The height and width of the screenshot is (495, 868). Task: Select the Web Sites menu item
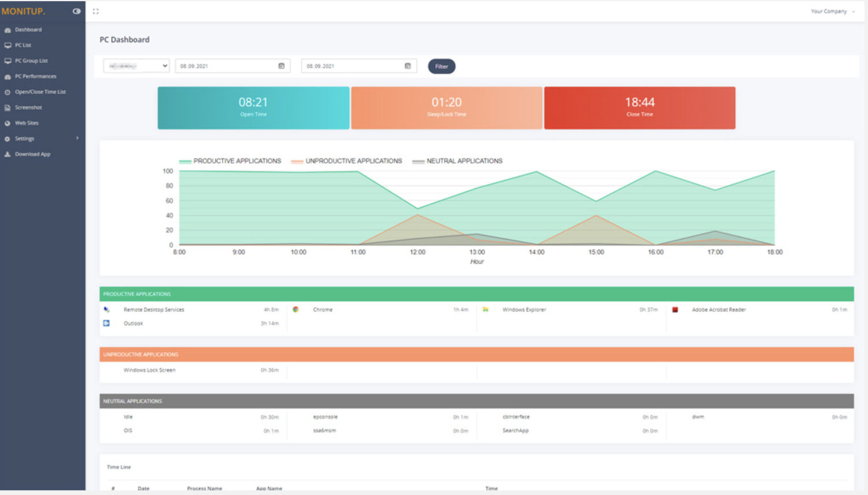tap(27, 123)
